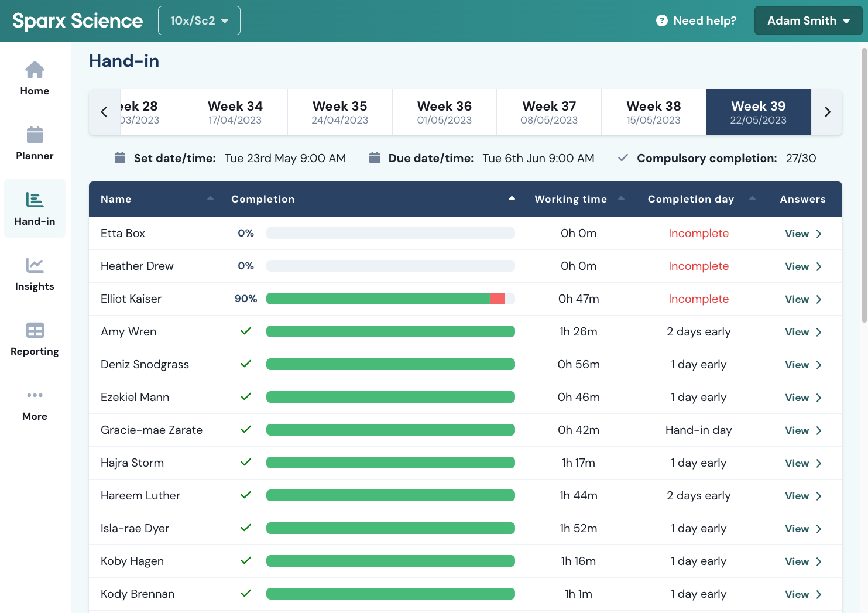
Task: Click the help question mark icon
Action: click(661, 20)
